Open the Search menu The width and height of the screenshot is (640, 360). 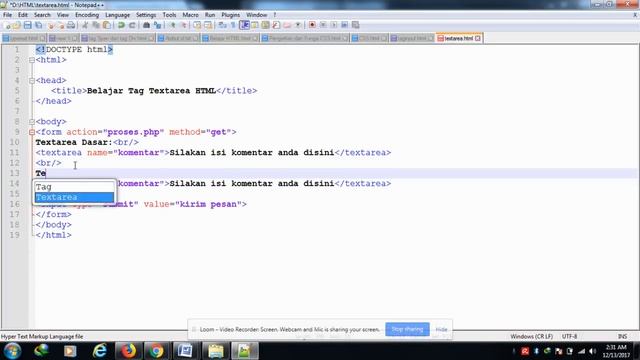[x=42, y=15]
